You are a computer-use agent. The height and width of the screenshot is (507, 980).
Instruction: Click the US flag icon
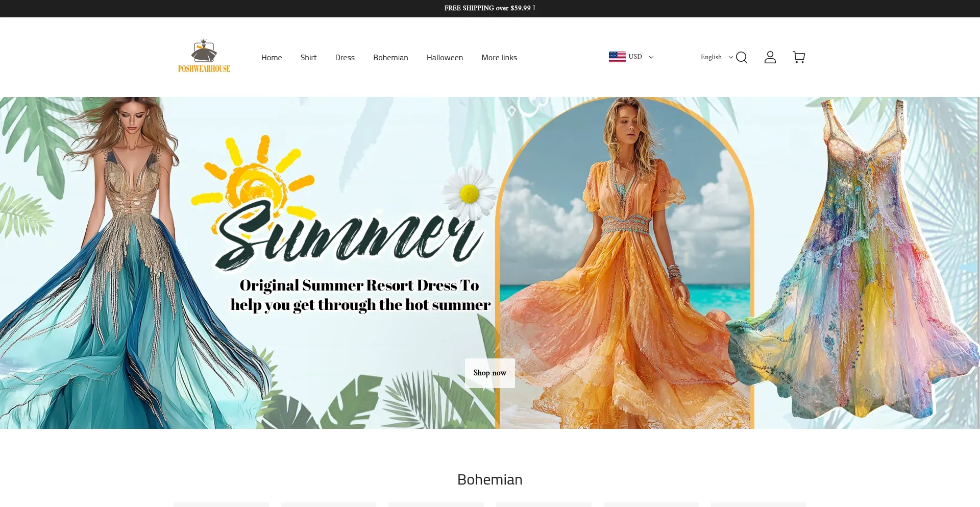point(617,57)
